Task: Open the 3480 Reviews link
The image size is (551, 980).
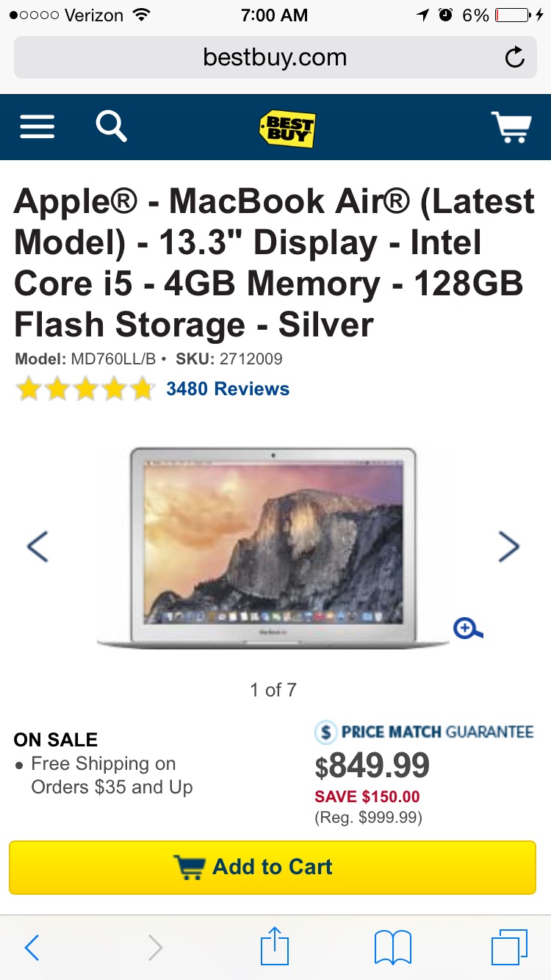Action: 228,389
